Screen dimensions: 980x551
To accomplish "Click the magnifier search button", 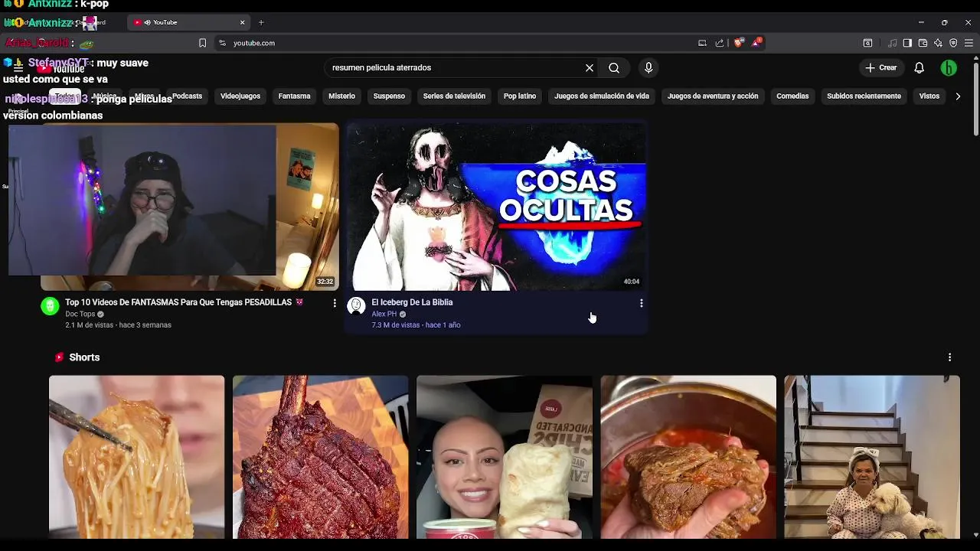I will [614, 68].
